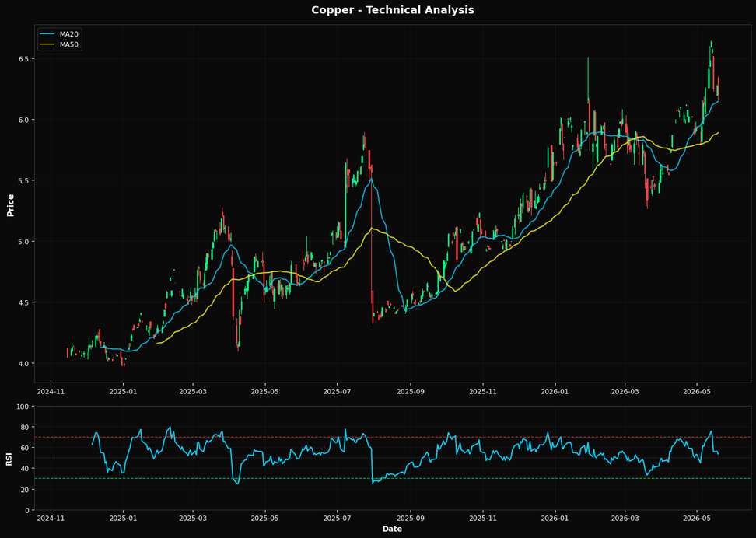Click 2025-07 on the price chart's date axis
756x538 pixels.
click(337, 391)
